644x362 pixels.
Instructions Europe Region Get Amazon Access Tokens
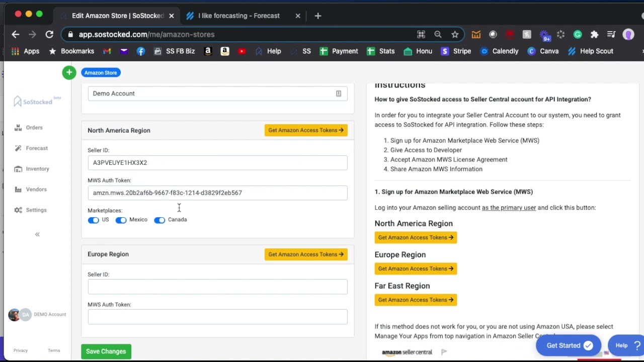[x=416, y=268]
